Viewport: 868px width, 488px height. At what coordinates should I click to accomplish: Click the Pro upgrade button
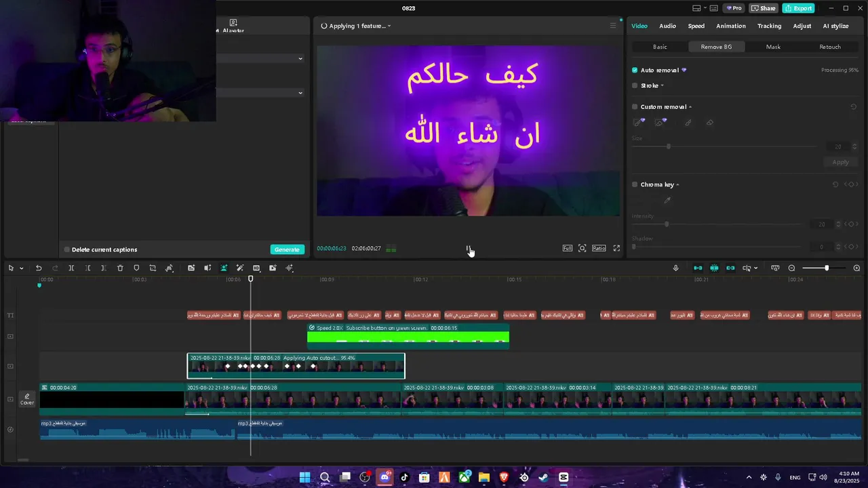coord(734,8)
